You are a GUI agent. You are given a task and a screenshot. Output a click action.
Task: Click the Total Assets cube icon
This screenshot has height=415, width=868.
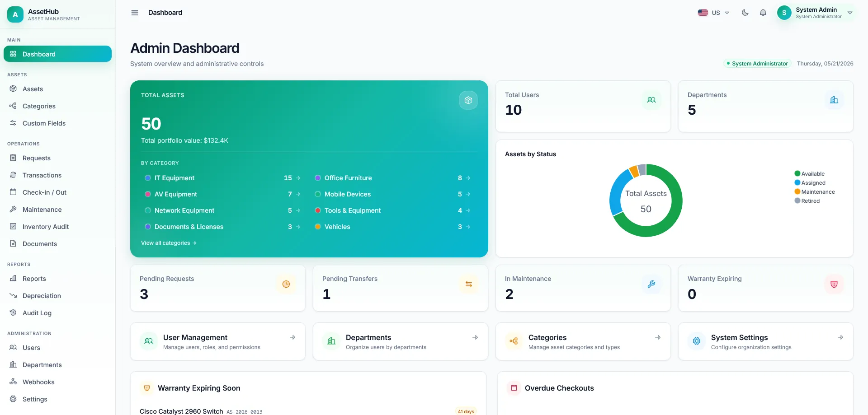click(468, 100)
